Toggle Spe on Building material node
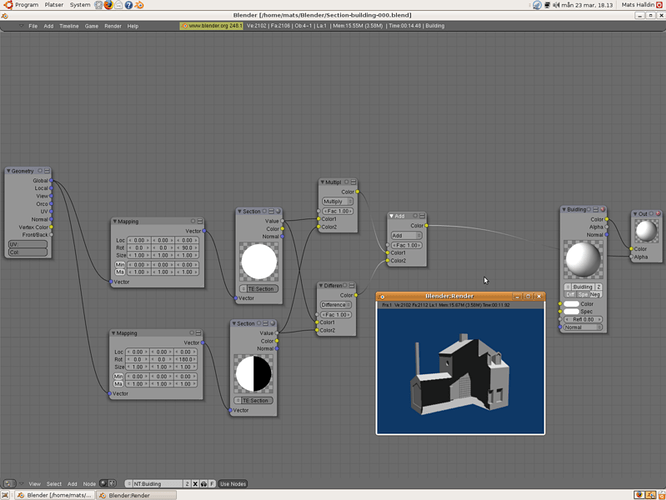This screenshot has width=666, height=500. [582, 294]
